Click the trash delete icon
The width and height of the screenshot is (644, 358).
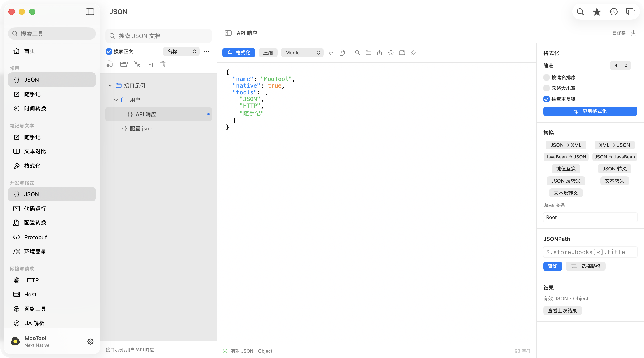tap(163, 64)
